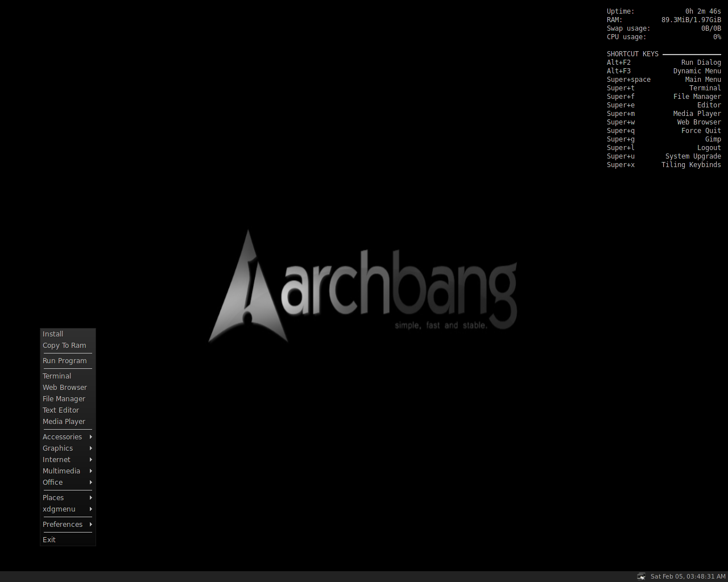This screenshot has width=728, height=582.
Task: Expand the Multimedia submenu
Action: coord(68,471)
